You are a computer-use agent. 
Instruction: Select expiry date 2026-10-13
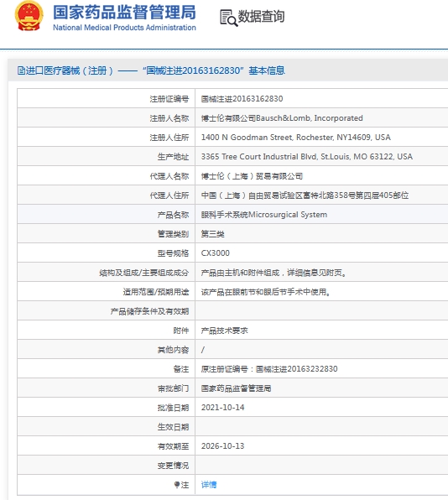pos(223,446)
